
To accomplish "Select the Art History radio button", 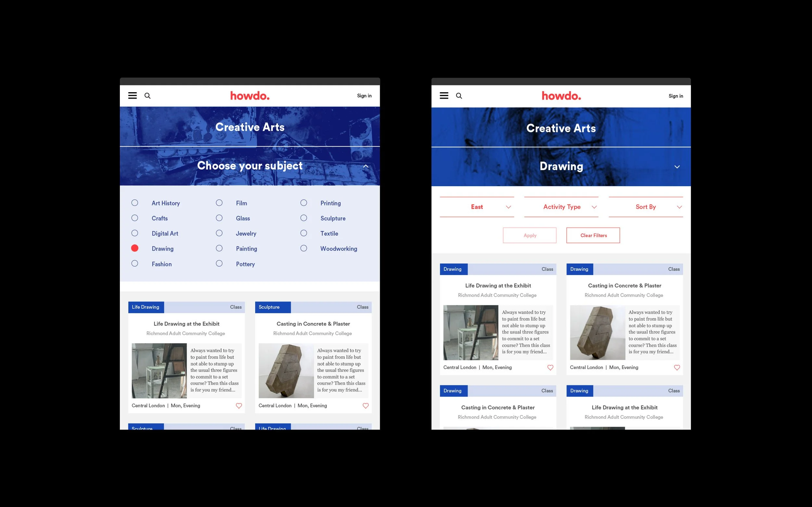I will (x=134, y=203).
